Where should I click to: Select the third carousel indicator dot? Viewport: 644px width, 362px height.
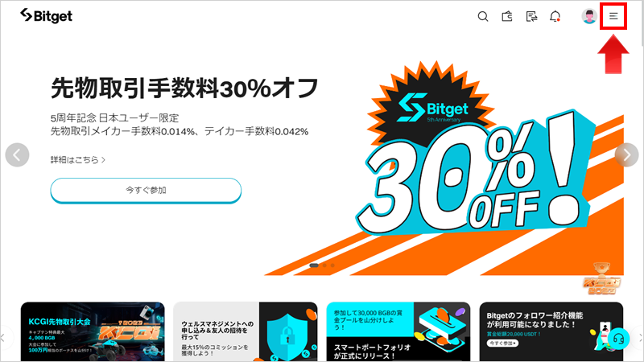(332, 265)
